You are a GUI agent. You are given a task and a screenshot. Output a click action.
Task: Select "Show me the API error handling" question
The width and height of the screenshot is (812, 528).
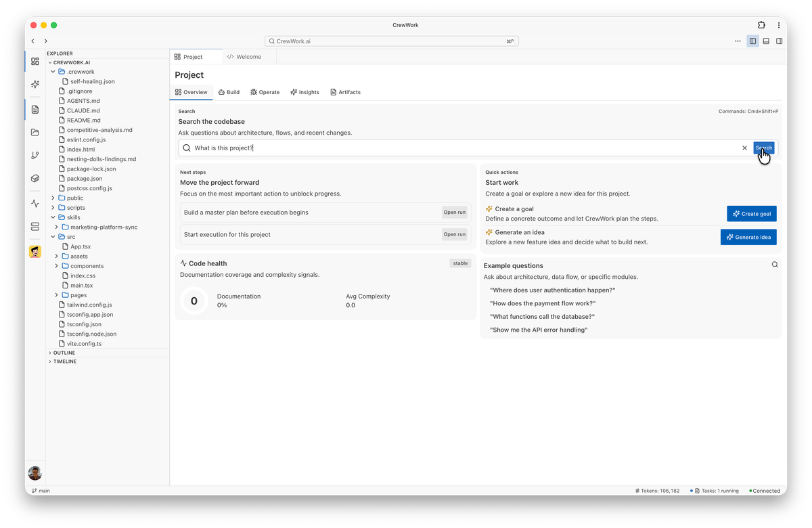pos(539,330)
